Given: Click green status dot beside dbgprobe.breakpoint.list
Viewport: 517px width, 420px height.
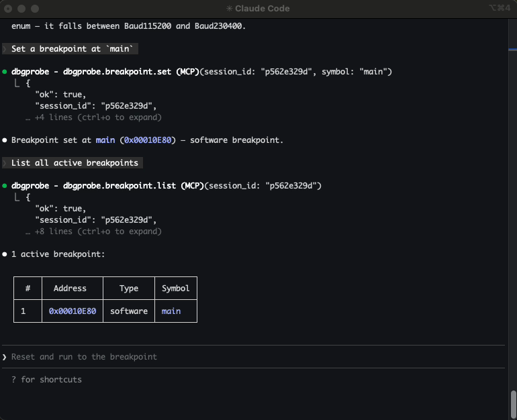Looking at the screenshot, I should [5, 186].
